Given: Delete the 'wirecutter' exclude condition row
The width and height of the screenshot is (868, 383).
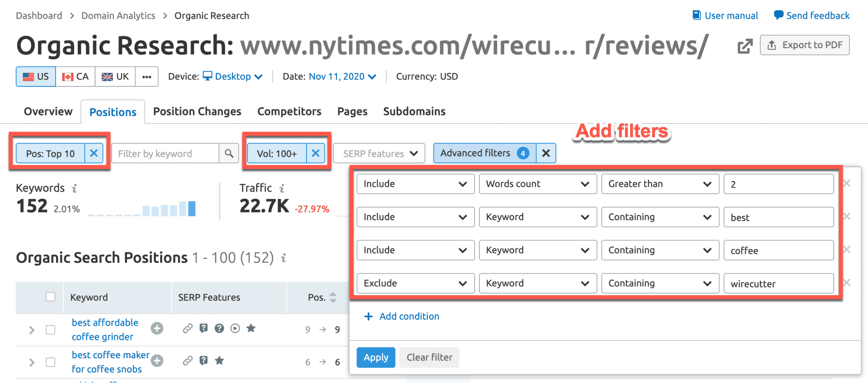Looking at the screenshot, I should 846,283.
